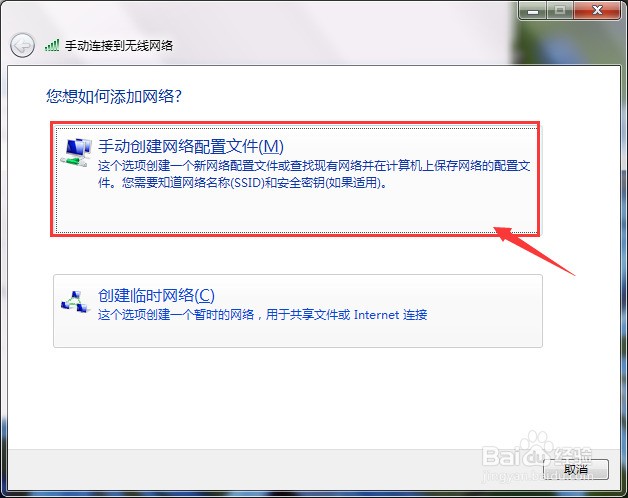Click the temporary network Internet sharing description

pyautogui.click(x=263, y=315)
